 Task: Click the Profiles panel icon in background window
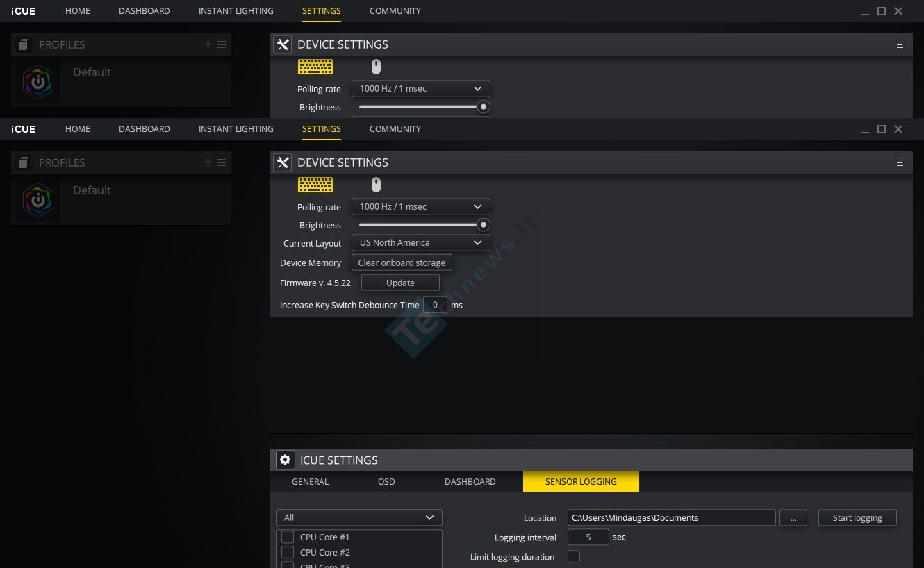[24, 44]
